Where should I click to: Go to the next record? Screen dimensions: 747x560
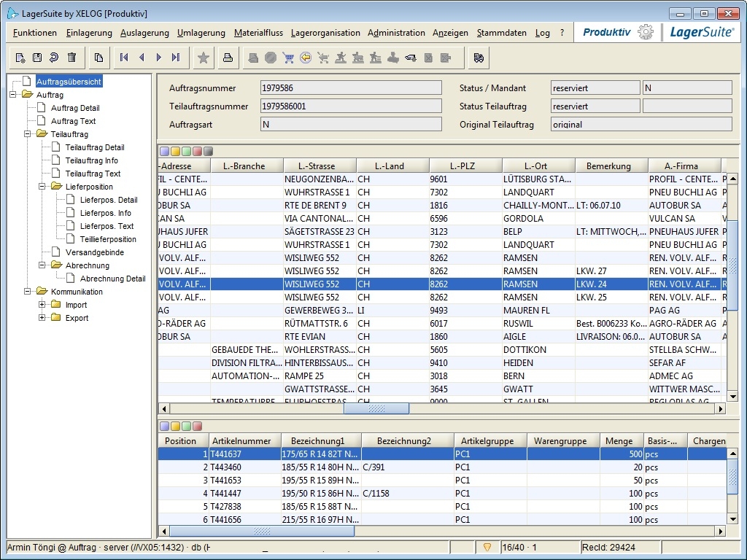pyautogui.click(x=158, y=58)
